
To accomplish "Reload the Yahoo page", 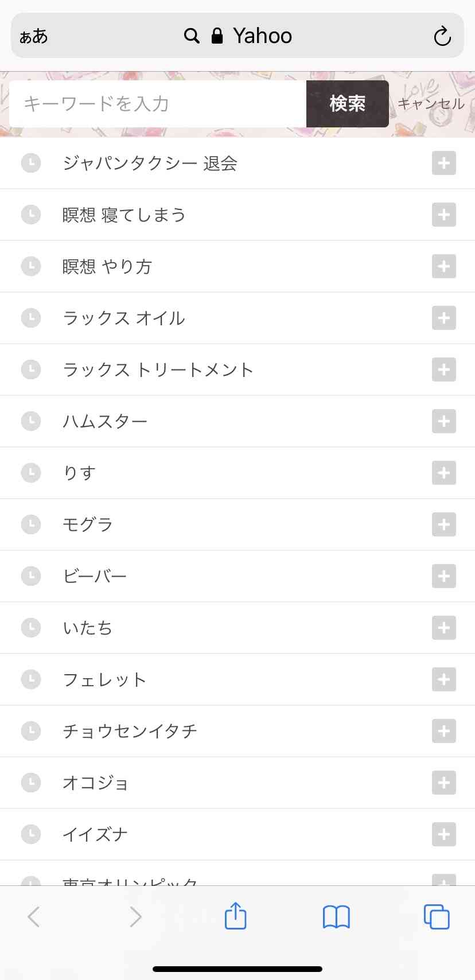I will click(x=442, y=36).
